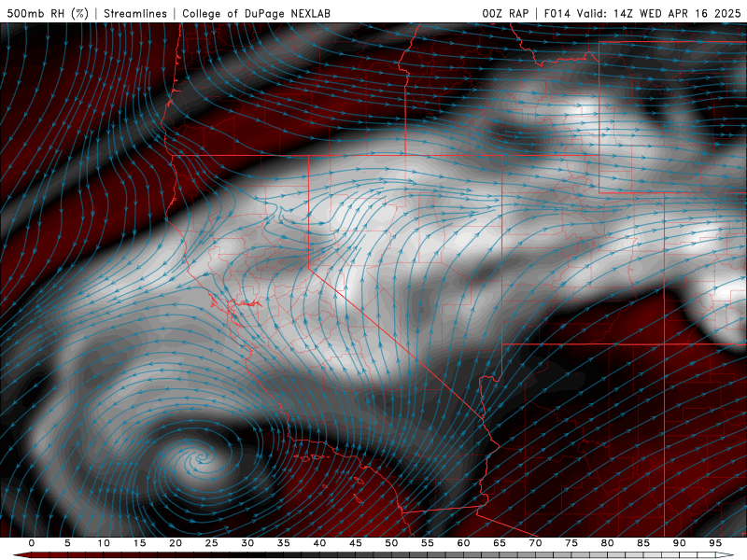
Task: Click the "Streamlines" label in the header
Action: [135, 13]
